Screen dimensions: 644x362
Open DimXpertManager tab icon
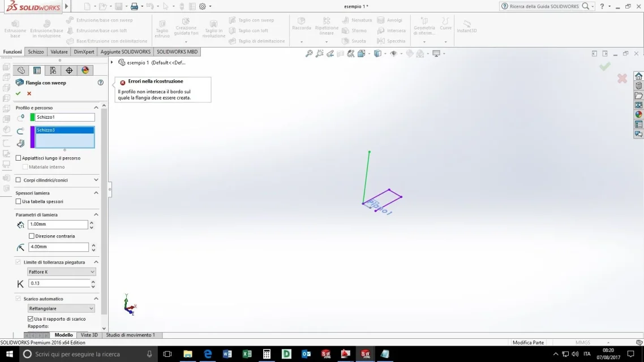pos(69,70)
